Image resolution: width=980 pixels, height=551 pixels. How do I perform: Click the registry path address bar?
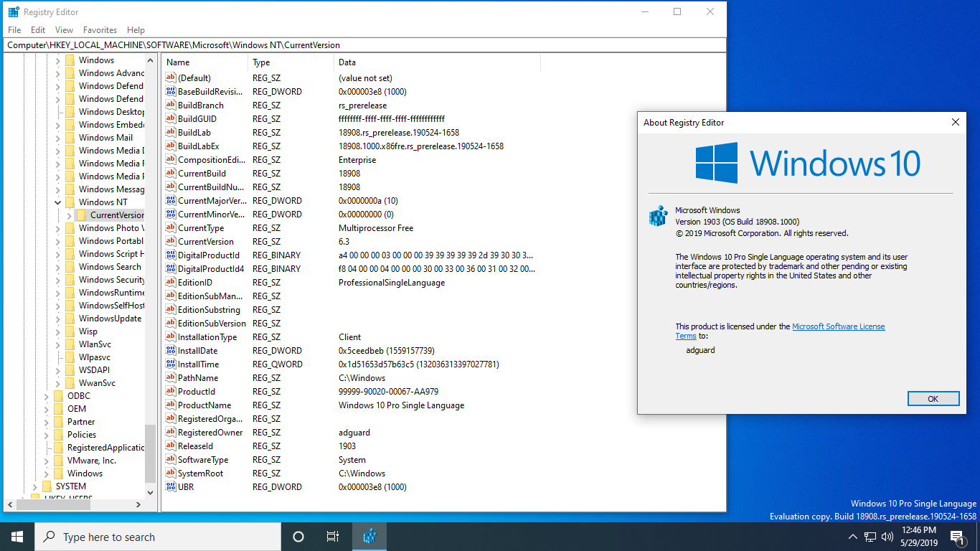[x=364, y=44]
